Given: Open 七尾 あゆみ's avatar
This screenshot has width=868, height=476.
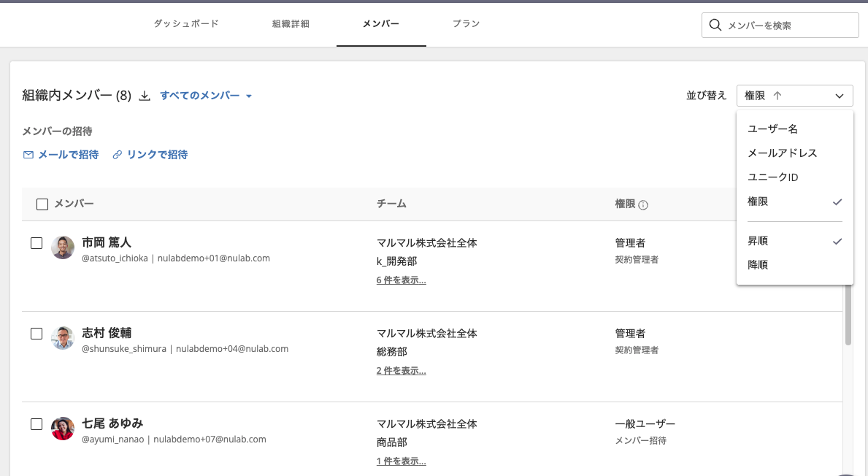Looking at the screenshot, I should 63,429.
